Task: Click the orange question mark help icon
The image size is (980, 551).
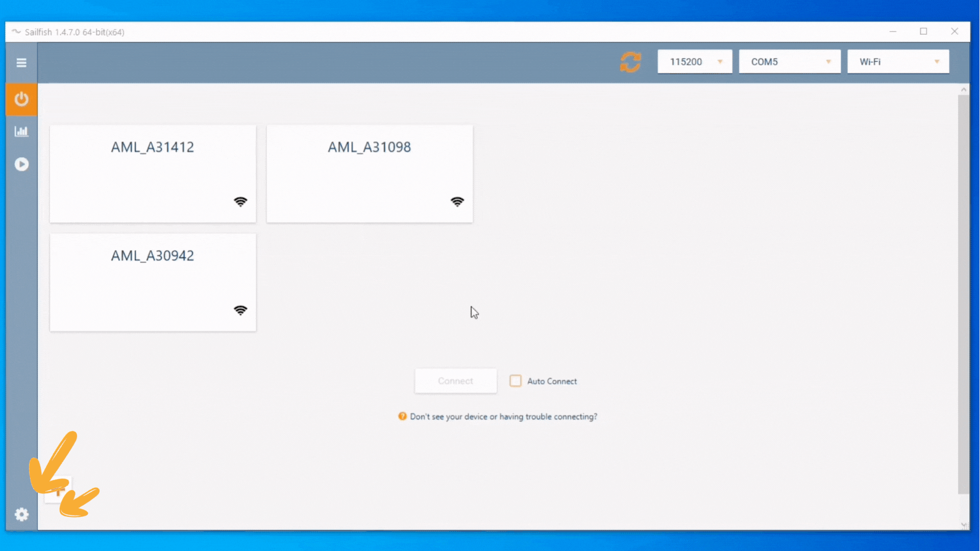Action: click(402, 416)
